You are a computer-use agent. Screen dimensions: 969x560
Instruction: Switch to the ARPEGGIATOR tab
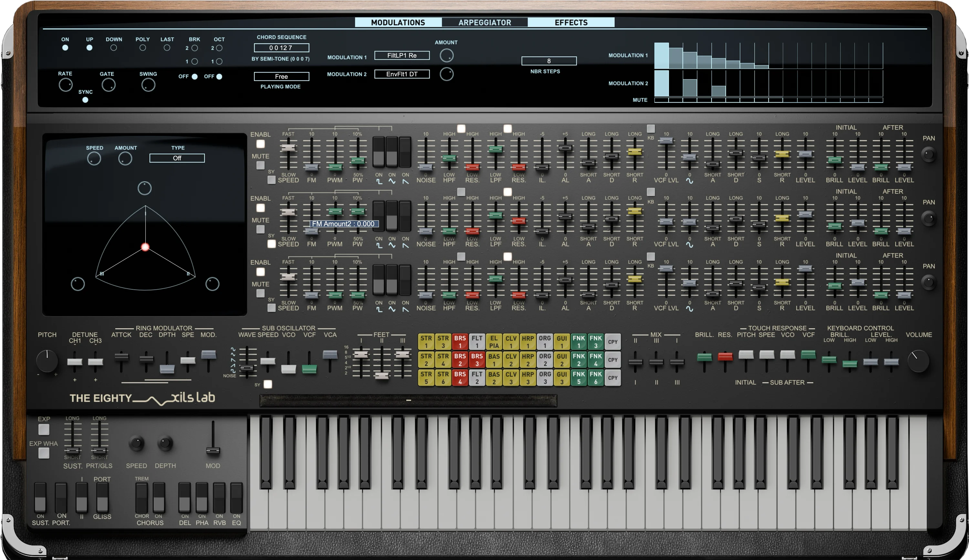[x=484, y=22]
